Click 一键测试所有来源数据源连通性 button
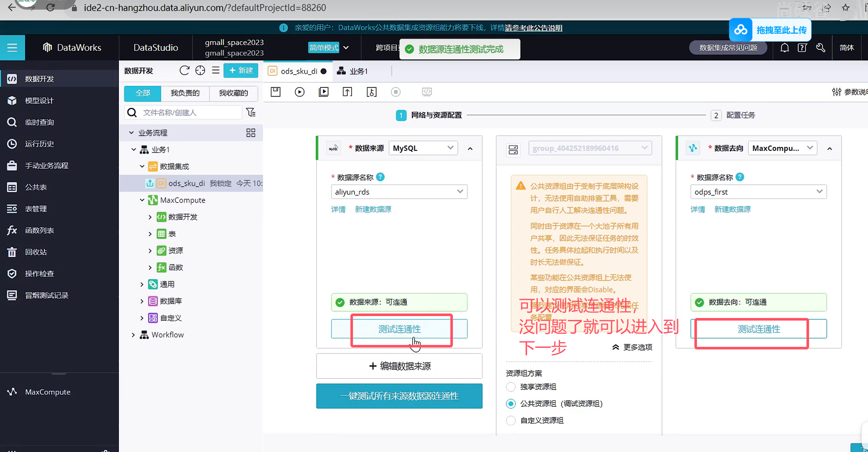The height and width of the screenshot is (452, 868). pyautogui.click(x=399, y=396)
